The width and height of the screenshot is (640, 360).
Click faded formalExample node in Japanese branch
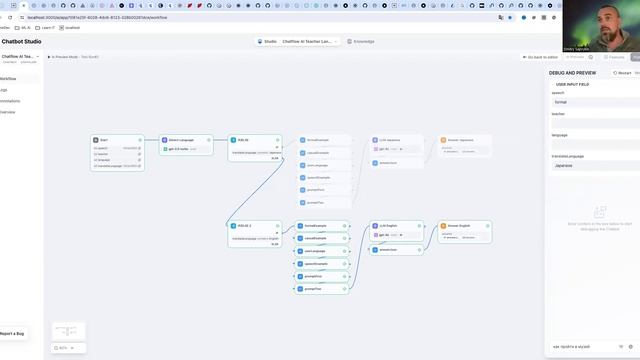click(325, 140)
